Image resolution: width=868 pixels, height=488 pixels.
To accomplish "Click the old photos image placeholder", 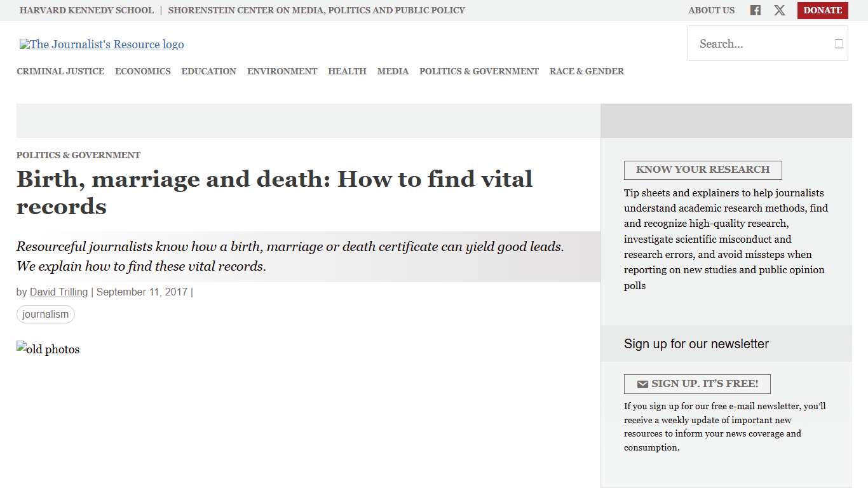I will tap(48, 349).
